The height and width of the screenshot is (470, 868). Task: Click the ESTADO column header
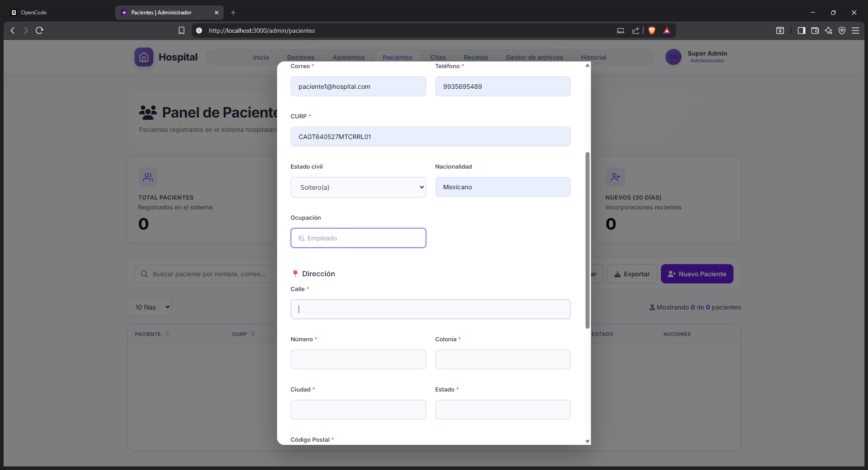602,334
